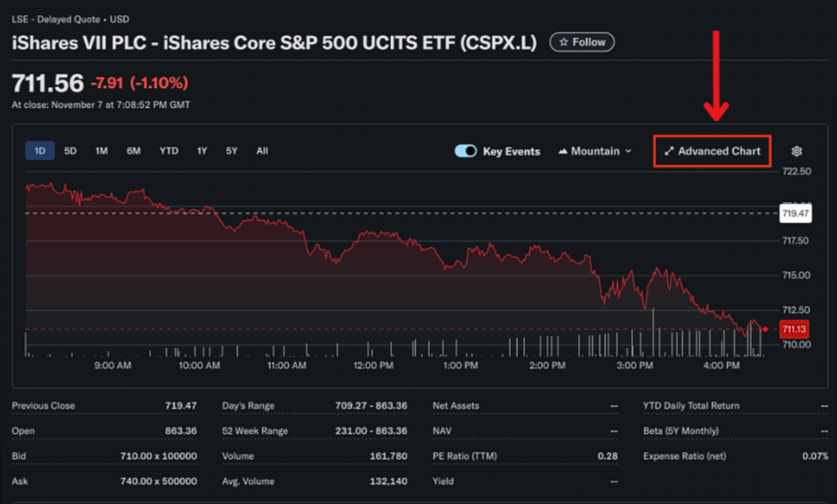The width and height of the screenshot is (837, 504).
Task: Show the 5Y chart range
Action: [x=231, y=151]
